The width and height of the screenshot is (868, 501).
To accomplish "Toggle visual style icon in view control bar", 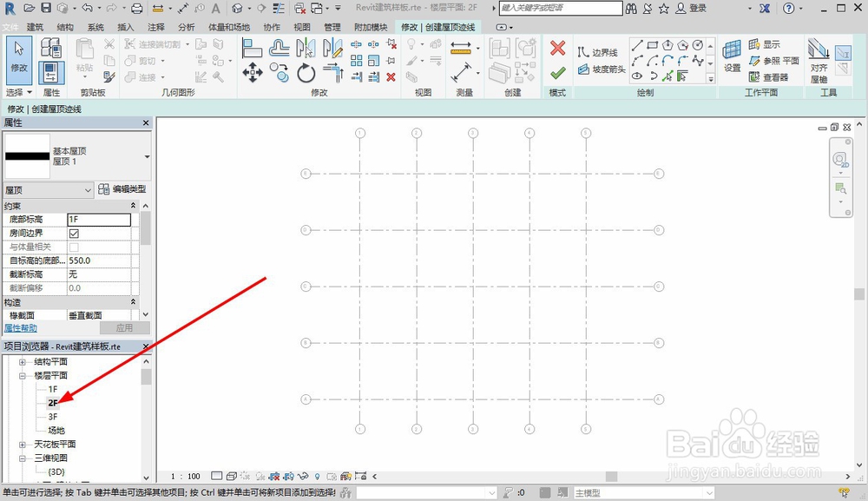I will 231,476.
